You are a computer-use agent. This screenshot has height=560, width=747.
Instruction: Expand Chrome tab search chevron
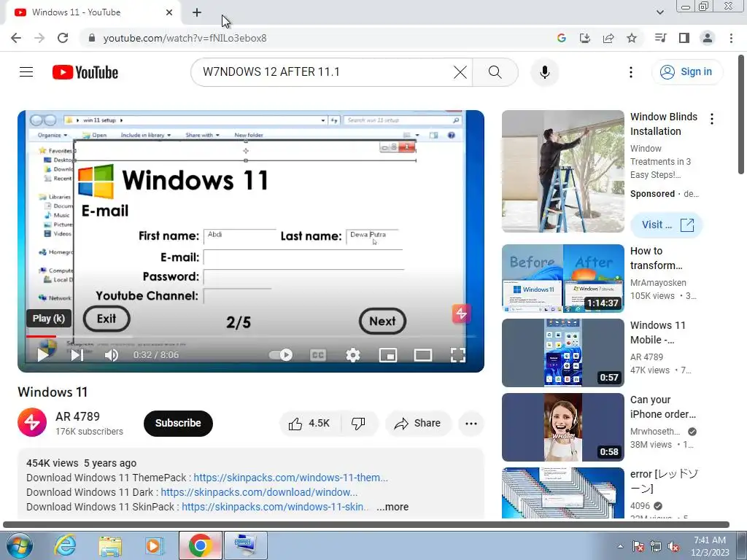point(660,12)
